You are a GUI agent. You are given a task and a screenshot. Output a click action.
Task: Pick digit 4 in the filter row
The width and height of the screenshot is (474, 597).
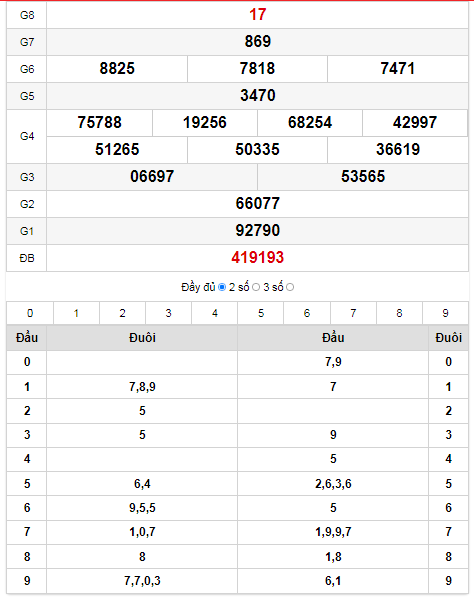click(215, 313)
